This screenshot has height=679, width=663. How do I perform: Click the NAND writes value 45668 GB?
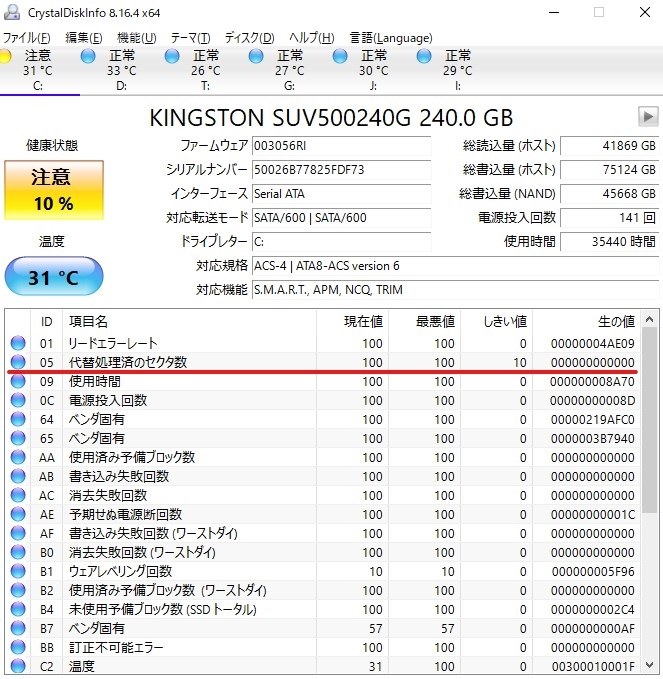click(610, 194)
